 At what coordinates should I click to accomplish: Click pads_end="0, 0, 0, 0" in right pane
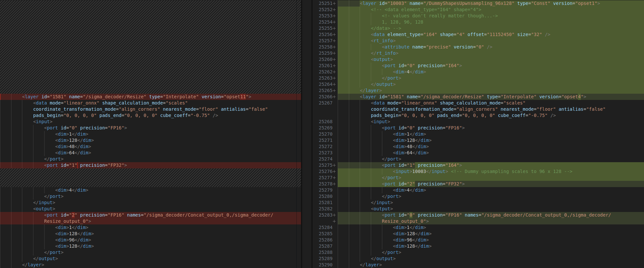coord(466,115)
